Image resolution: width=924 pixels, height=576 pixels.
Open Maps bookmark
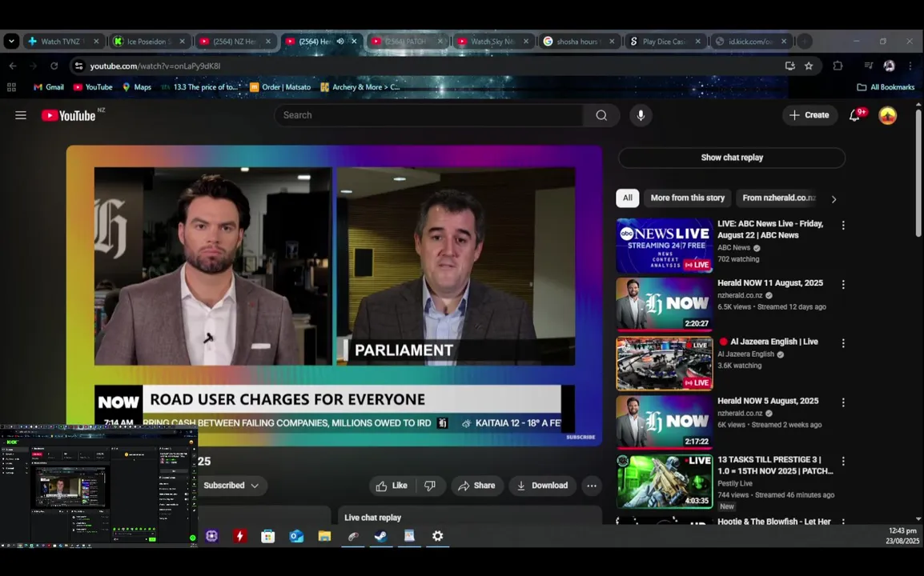[137, 87]
